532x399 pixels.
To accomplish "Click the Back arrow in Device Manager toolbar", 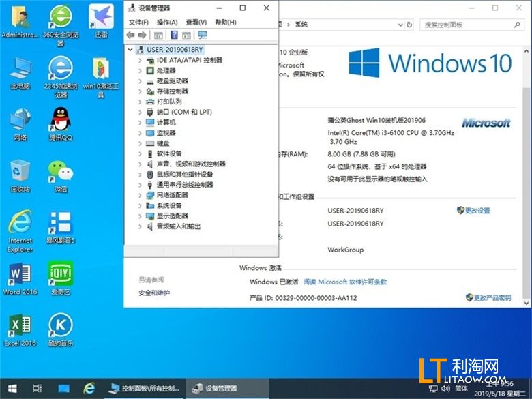I will (130, 35).
